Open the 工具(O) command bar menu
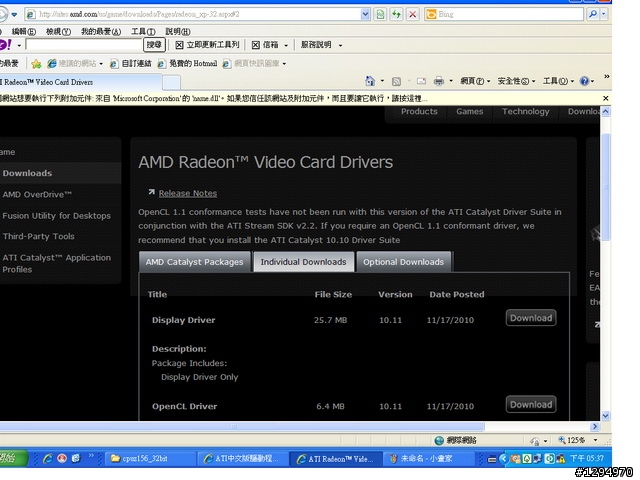This screenshot has width=640, height=480. click(x=558, y=81)
